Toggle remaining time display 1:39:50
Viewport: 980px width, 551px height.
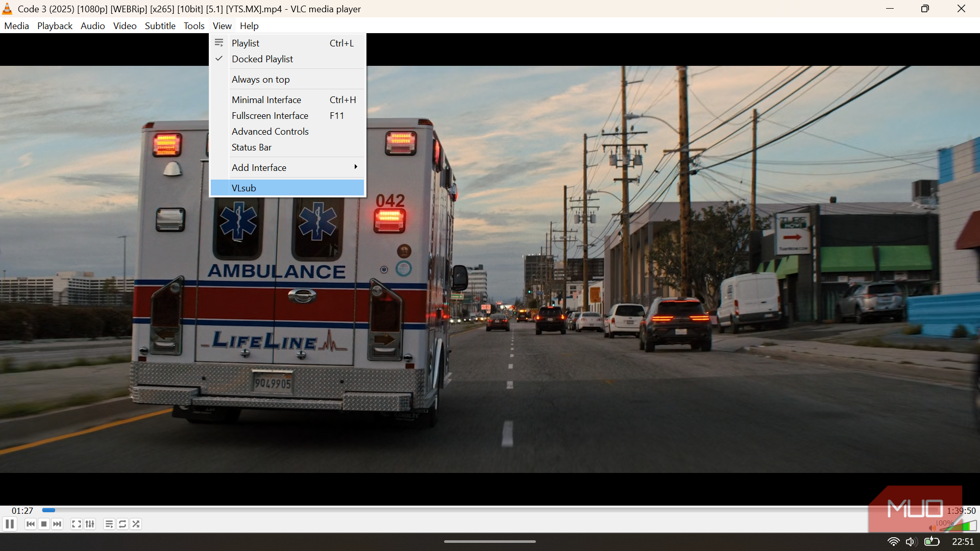(x=961, y=511)
